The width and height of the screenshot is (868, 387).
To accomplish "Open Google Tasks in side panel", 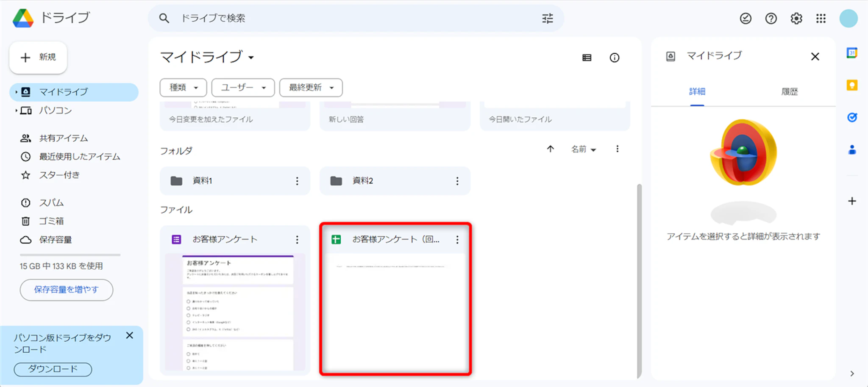I will pos(852,117).
